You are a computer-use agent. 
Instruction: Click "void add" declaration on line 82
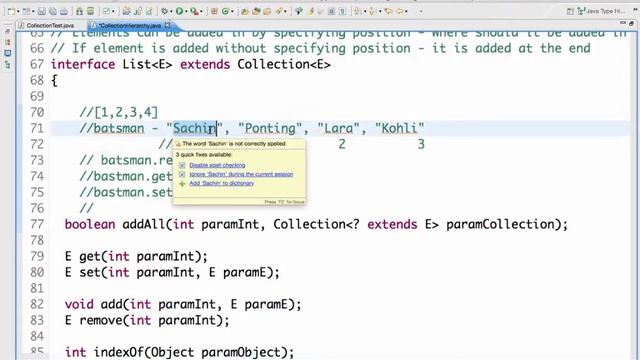(x=94, y=304)
